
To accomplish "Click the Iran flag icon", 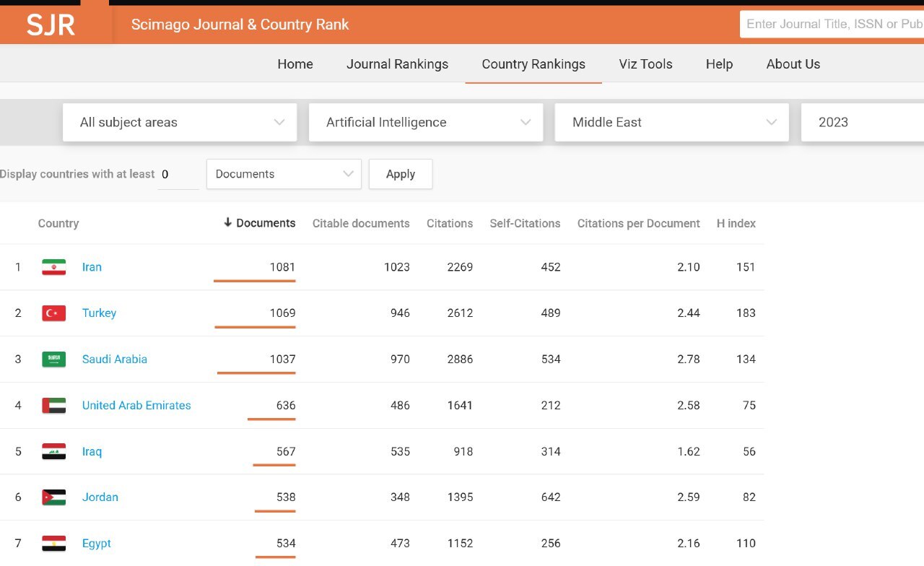I will click(54, 267).
